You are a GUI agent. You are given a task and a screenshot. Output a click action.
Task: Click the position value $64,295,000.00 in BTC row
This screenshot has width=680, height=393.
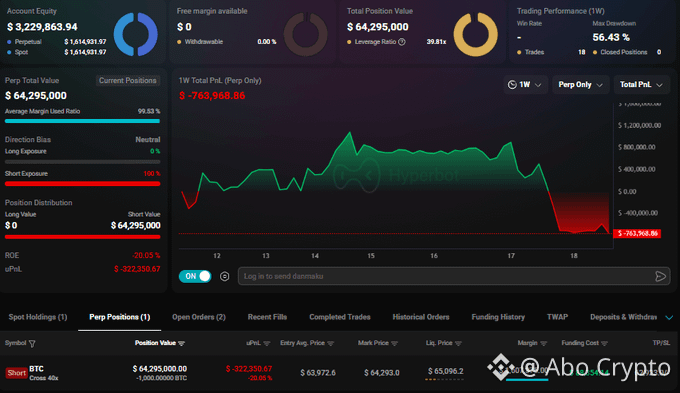[160, 369]
